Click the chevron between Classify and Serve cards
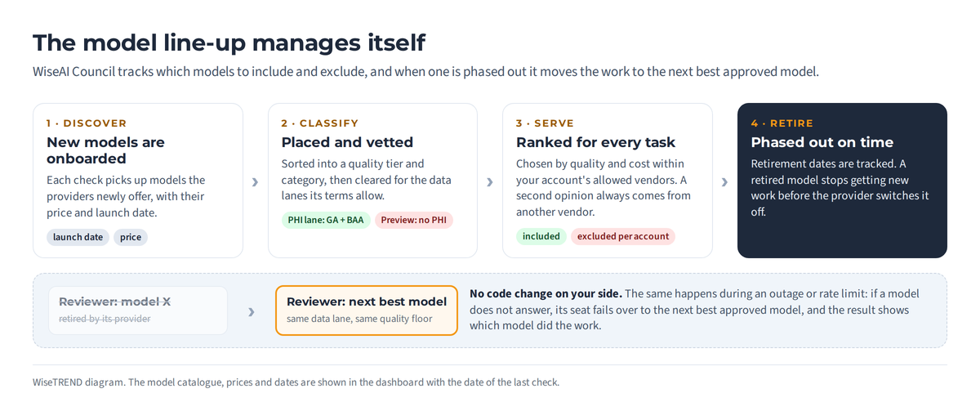The height and width of the screenshot is (411, 980). pos(490,181)
